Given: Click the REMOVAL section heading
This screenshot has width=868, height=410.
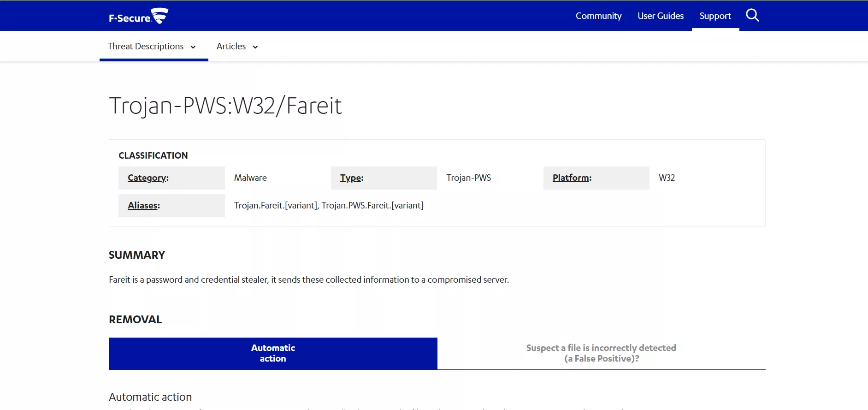Looking at the screenshot, I should 135,320.
